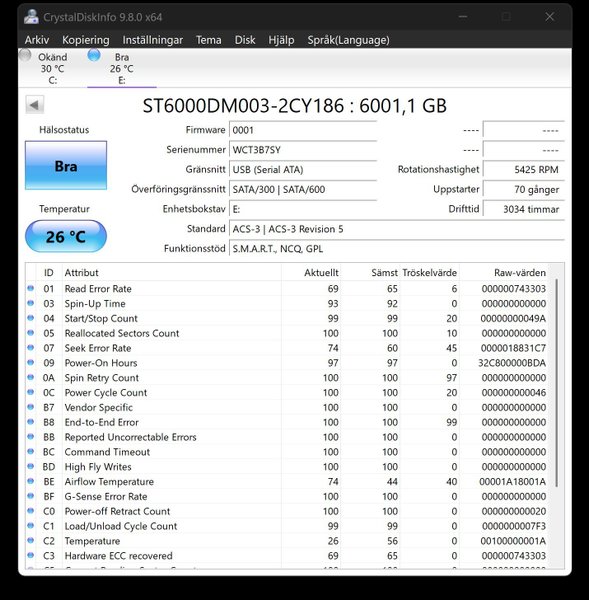The height and width of the screenshot is (600, 589).
Task: Click the previous disk arrow button
Action: tap(35, 105)
